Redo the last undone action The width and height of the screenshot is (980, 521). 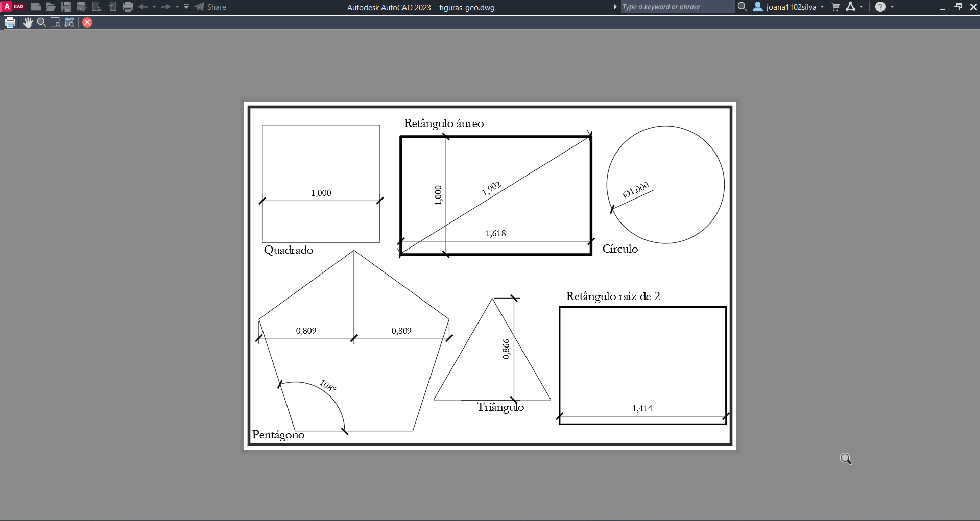coord(165,7)
